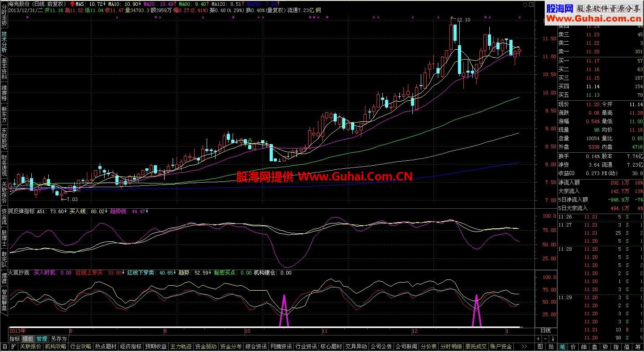Open 网摘资讯 in the bottom bar
The height and width of the screenshot is (352, 644).
click(x=281, y=347)
